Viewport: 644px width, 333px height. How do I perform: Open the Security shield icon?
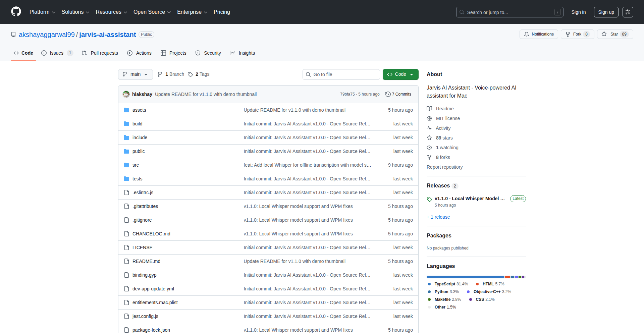[x=198, y=53]
